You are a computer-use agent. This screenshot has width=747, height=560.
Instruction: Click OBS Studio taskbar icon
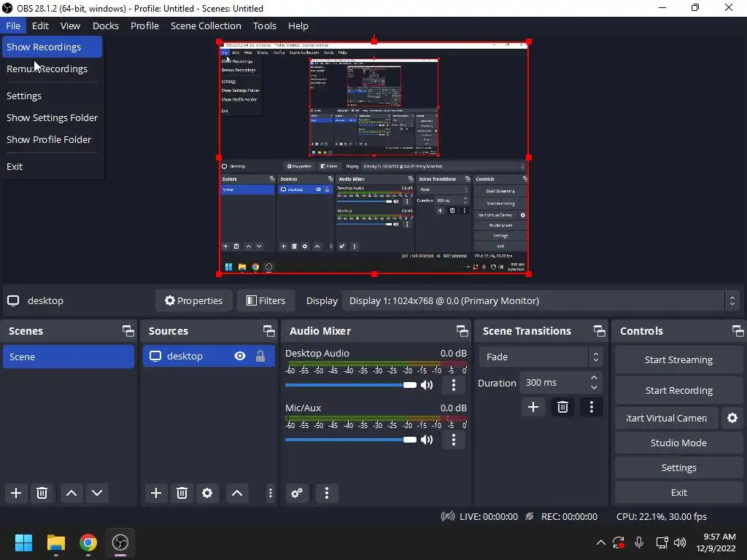click(x=120, y=542)
